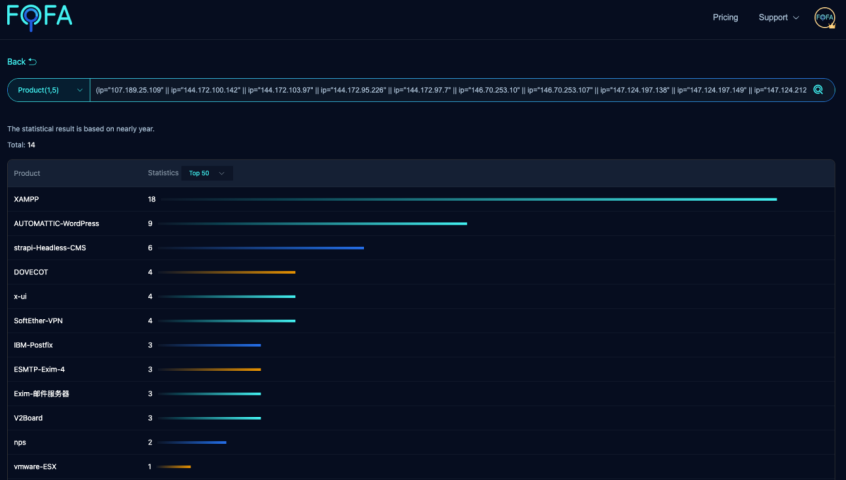This screenshot has height=480, width=846.
Task: Click the XAMPP statistics bar
Action: (x=467, y=199)
